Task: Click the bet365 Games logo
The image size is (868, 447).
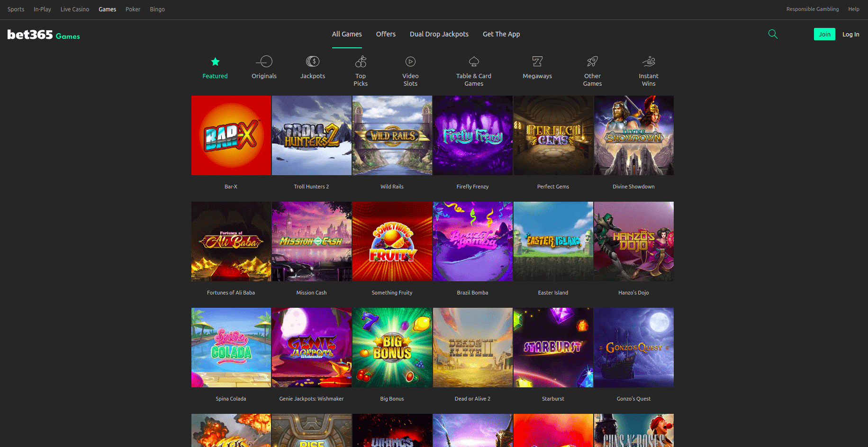Action: (44, 35)
